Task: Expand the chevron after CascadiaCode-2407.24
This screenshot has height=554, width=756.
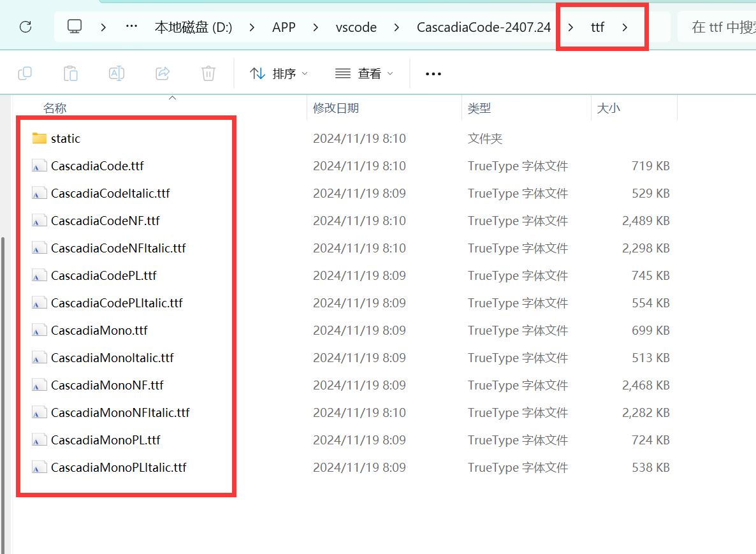Action: pos(569,27)
